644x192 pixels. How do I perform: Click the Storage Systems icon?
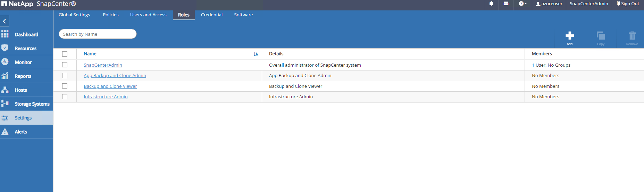coord(5,103)
